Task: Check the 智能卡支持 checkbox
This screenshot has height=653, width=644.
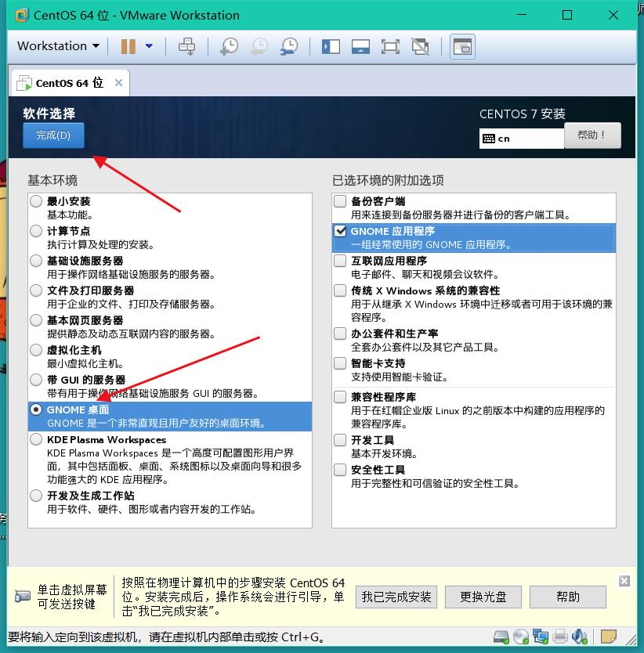Action: click(x=340, y=363)
